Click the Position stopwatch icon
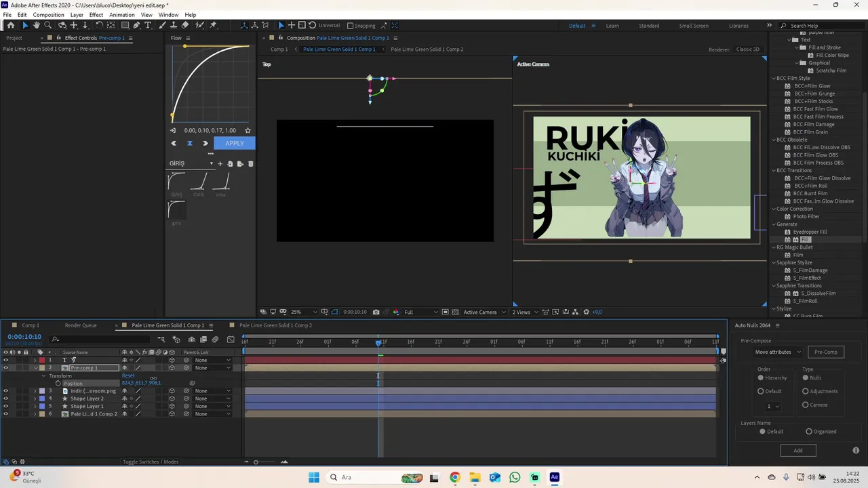Viewport: 868px width, 488px height. [x=58, y=383]
